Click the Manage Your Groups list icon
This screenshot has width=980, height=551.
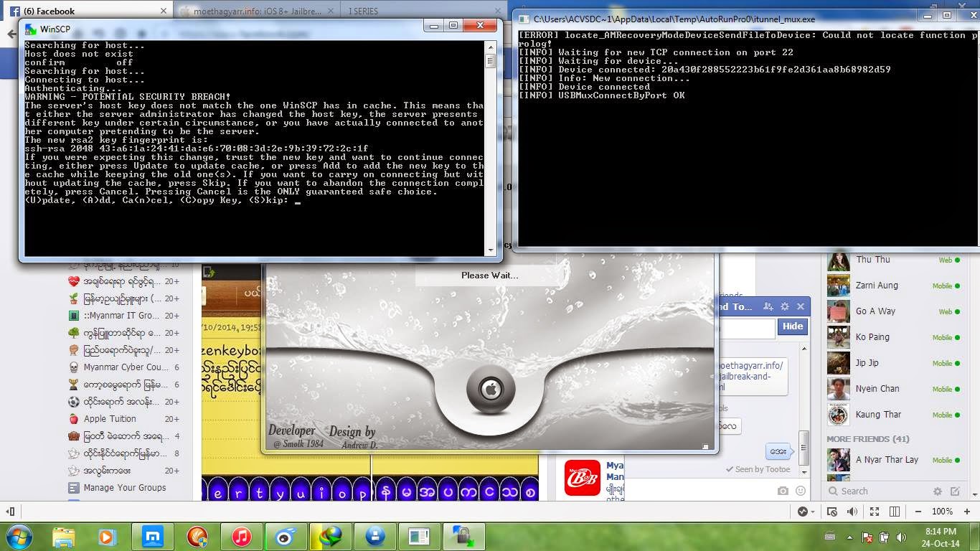(x=73, y=488)
